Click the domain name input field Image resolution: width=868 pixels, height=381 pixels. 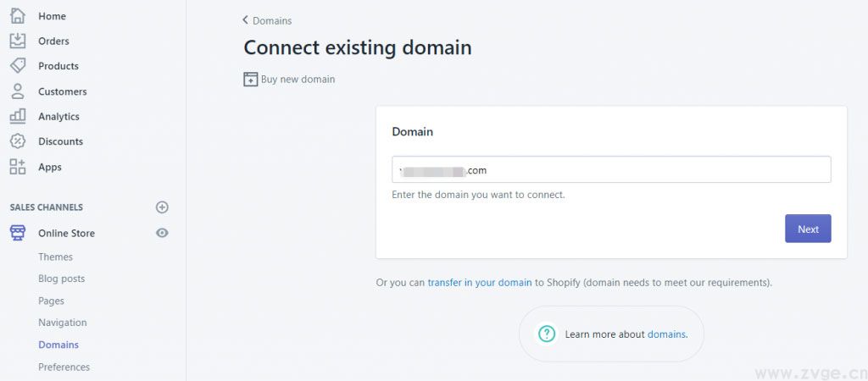click(x=610, y=169)
